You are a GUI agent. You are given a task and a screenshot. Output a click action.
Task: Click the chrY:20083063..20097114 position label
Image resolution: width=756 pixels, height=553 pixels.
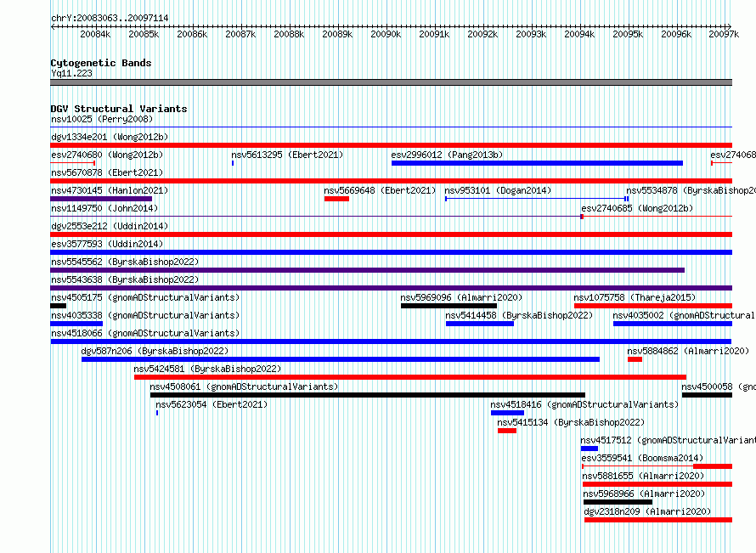tap(110, 18)
